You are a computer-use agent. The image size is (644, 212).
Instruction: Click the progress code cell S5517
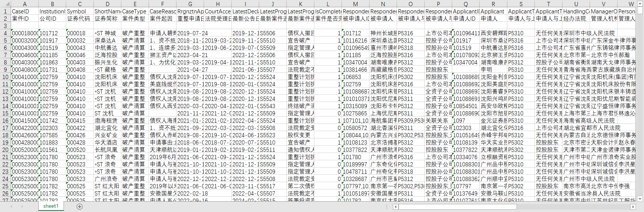click(273, 186)
